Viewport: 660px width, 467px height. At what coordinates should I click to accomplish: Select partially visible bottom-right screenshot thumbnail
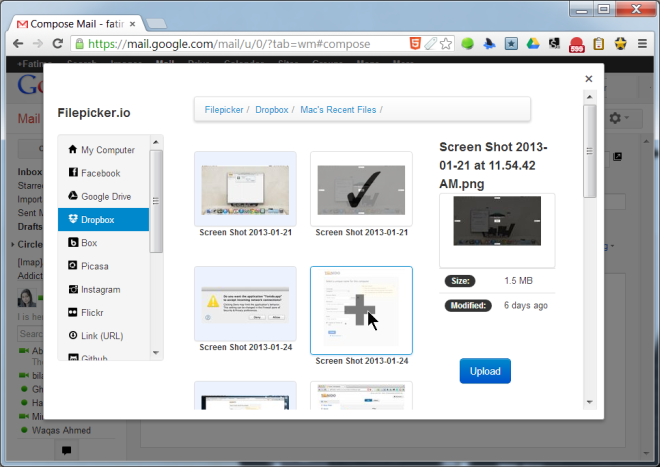pyautogui.click(x=361, y=396)
